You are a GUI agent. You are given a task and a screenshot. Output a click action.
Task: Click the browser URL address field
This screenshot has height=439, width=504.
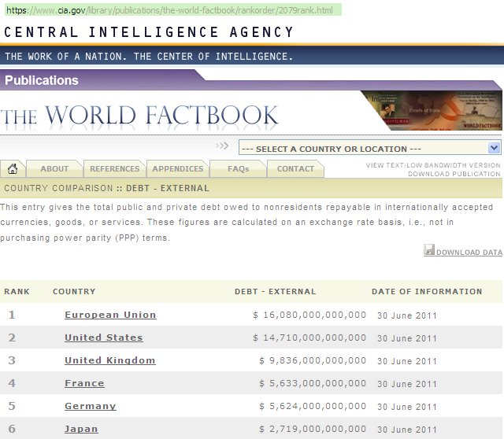point(173,10)
